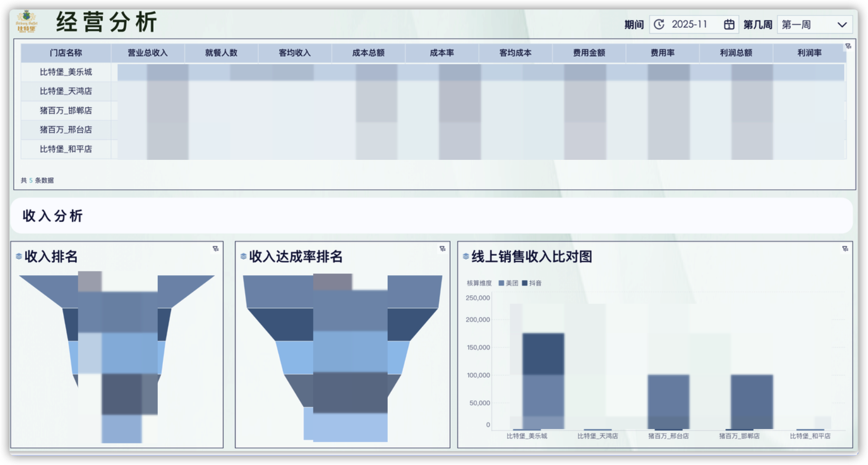Screen dimensions: 868x465
Task: Open filter icon on store data table
Action: click(x=848, y=46)
